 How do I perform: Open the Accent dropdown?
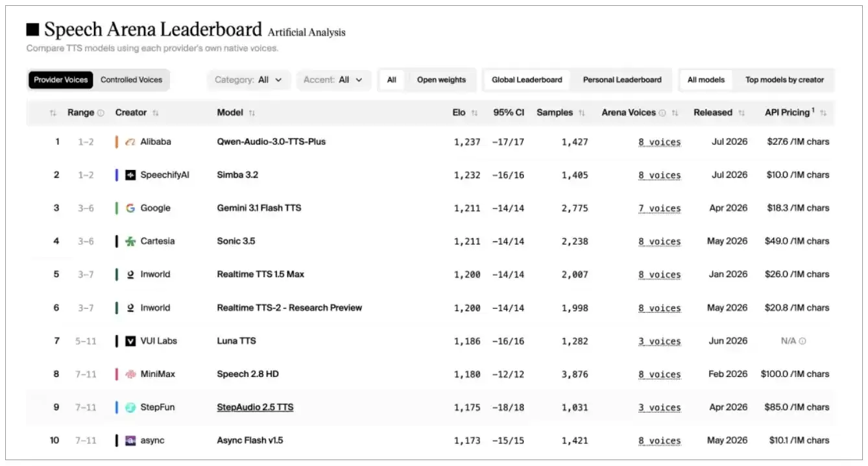click(x=334, y=80)
